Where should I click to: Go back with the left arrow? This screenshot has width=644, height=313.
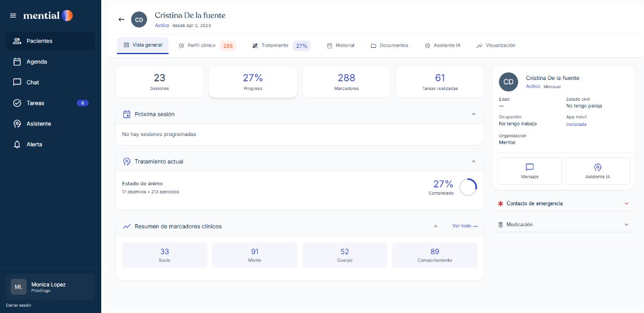click(x=121, y=20)
